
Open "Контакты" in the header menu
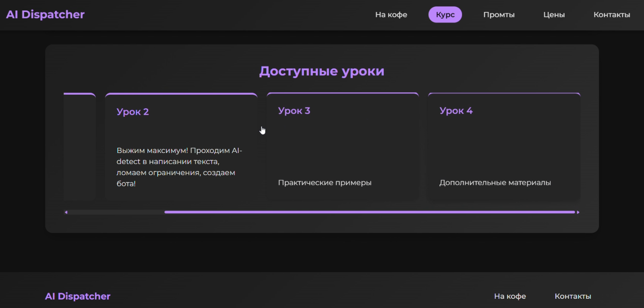coord(612,14)
